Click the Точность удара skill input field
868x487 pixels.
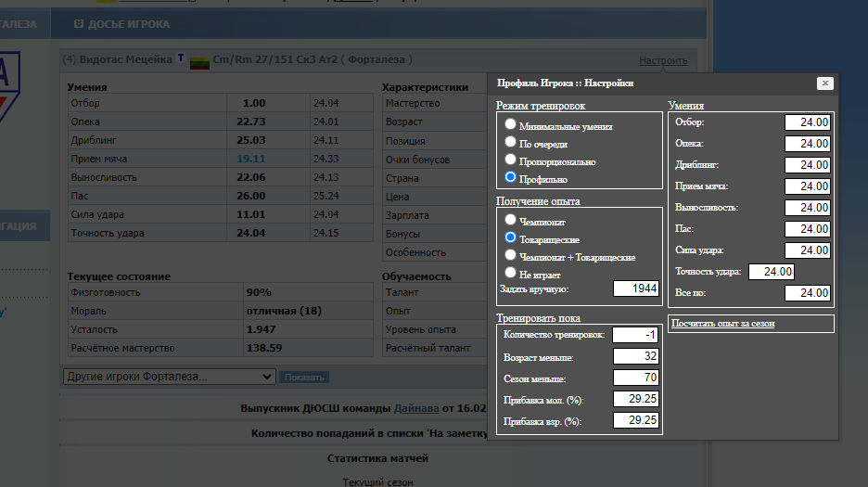(772, 272)
